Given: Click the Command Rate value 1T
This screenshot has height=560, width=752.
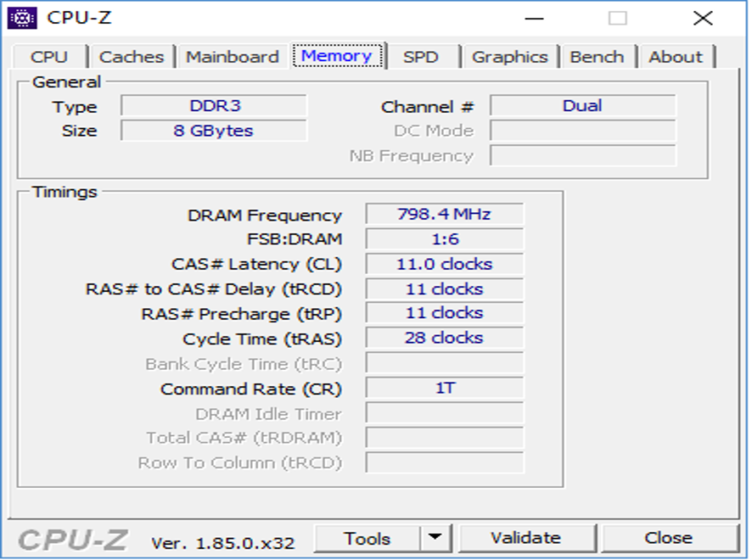Looking at the screenshot, I should (x=445, y=388).
